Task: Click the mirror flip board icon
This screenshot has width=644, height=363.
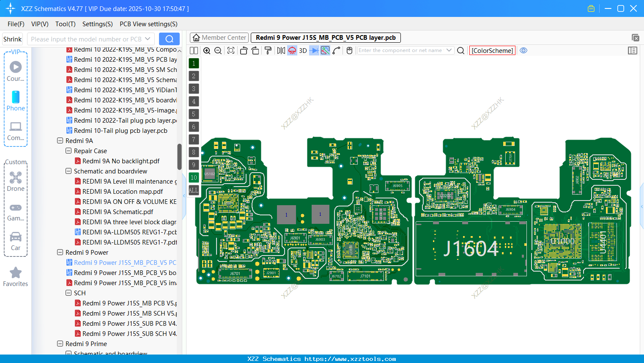Action: [281, 51]
